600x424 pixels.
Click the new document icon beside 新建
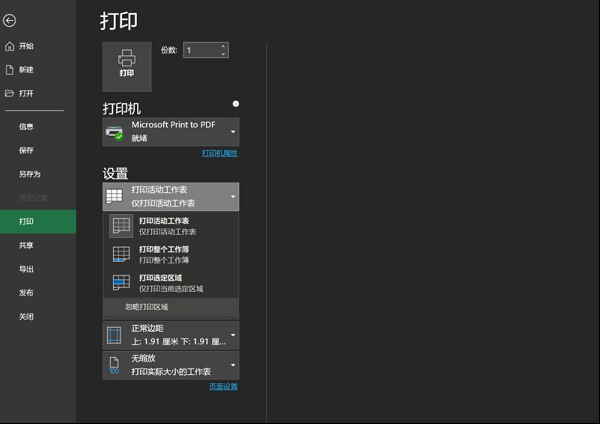[x=10, y=70]
